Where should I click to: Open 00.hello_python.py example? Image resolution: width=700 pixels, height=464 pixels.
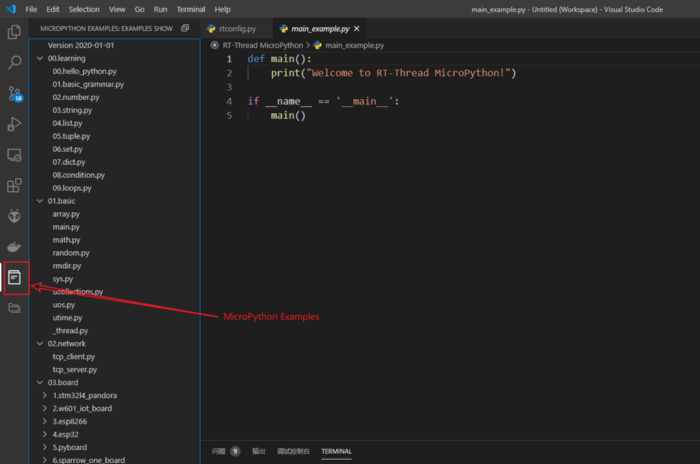[x=84, y=71]
